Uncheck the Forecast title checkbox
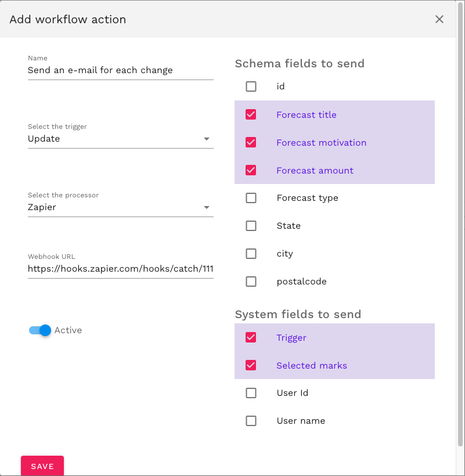This screenshot has width=465, height=476. [251, 114]
